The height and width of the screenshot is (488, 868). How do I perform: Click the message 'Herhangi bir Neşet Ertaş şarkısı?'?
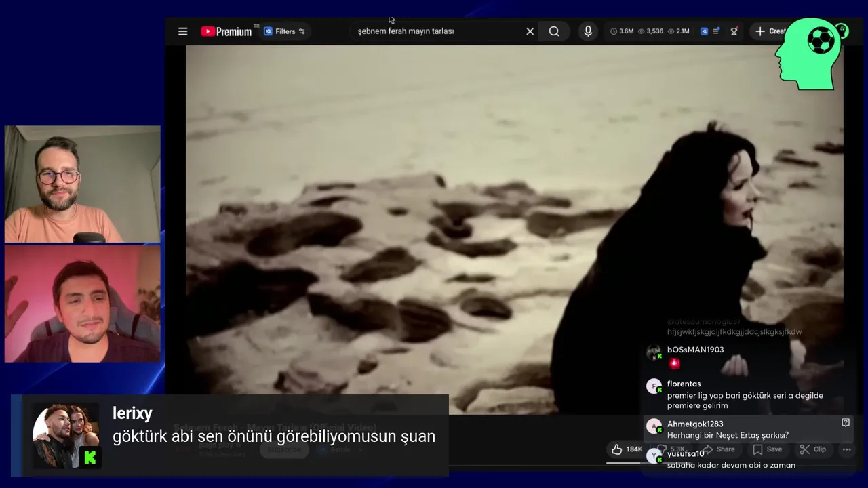(728, 435)
